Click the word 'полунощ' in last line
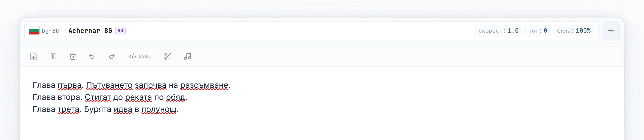The width and height of the screenshot is (644, 140). 159,109
